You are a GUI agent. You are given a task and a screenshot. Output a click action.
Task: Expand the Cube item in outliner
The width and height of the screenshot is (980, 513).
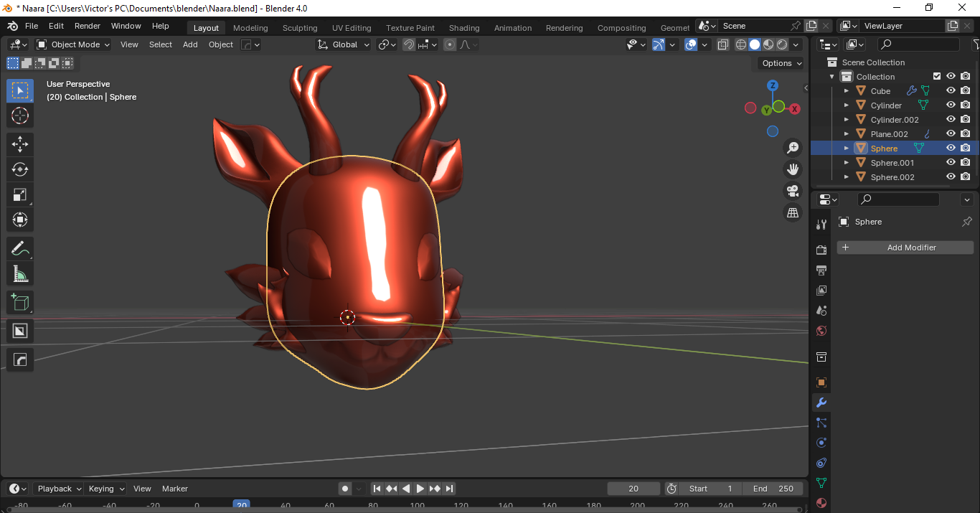click(x=847, y=90)
